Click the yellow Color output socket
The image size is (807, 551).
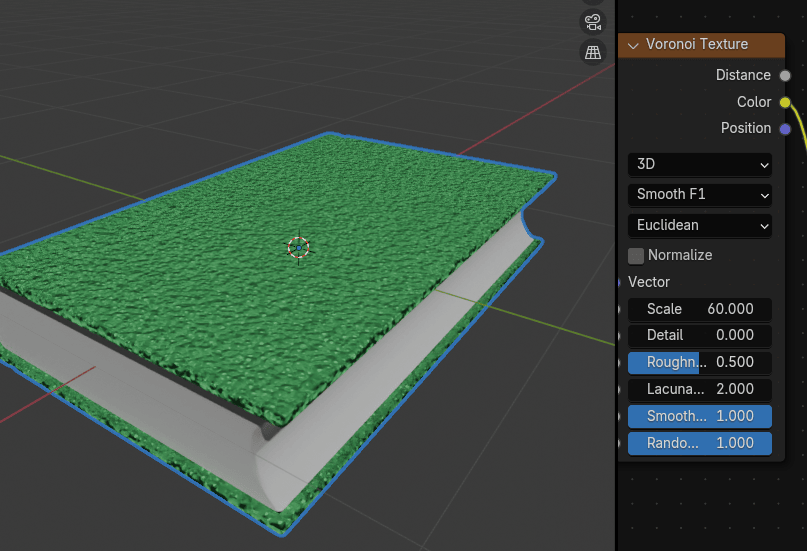click(x=785, y=102)
